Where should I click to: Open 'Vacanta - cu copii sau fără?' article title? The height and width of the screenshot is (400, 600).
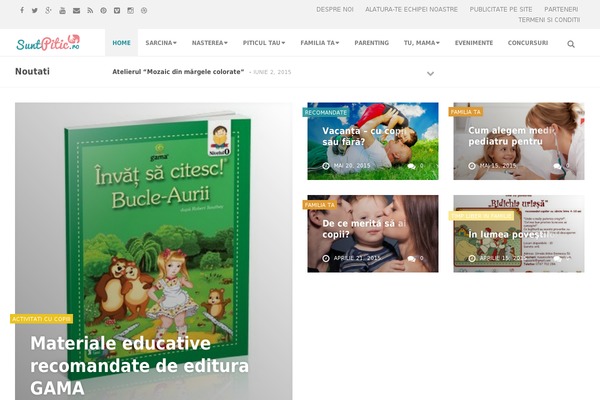(x=364, y=136)
